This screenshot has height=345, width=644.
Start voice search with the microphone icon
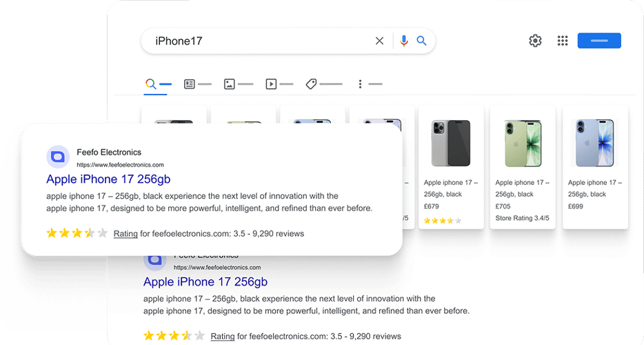pyautogui.click(x=404, y=41)
